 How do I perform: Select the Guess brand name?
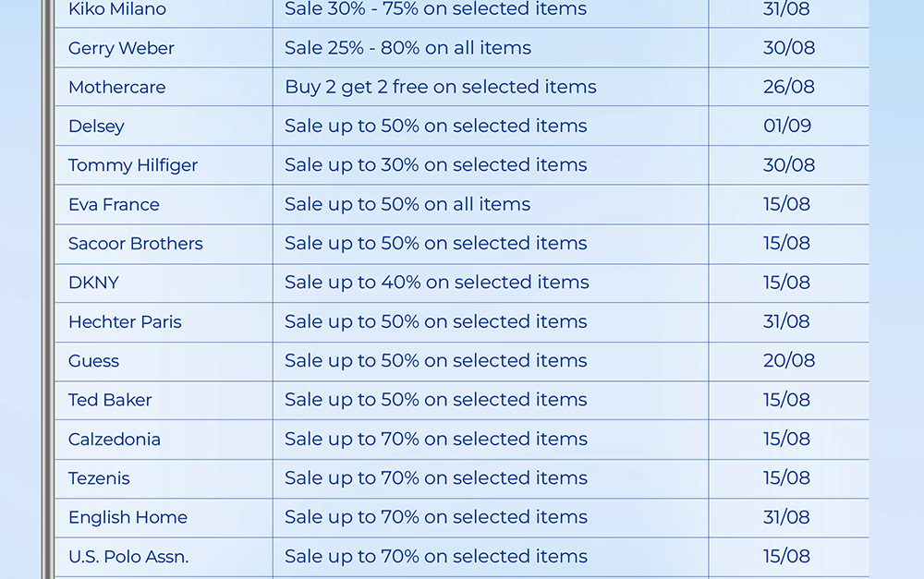coord(93,361)
